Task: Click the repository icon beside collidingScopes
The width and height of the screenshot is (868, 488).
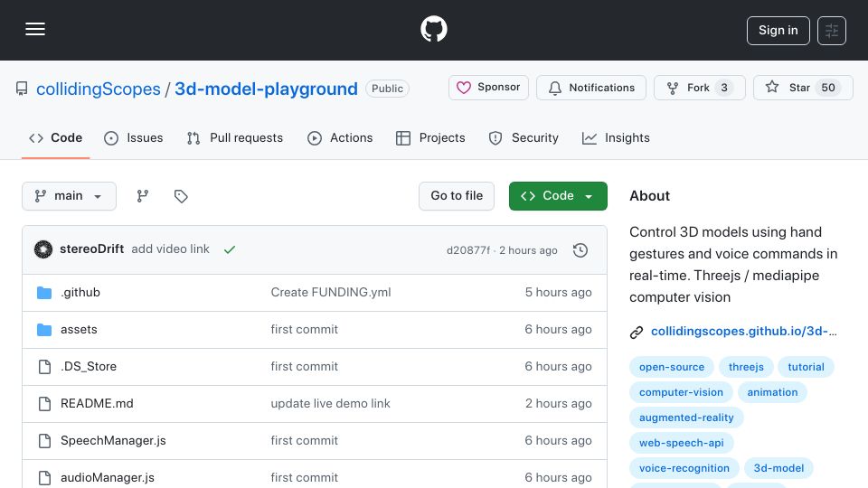Action: point(22,89)
